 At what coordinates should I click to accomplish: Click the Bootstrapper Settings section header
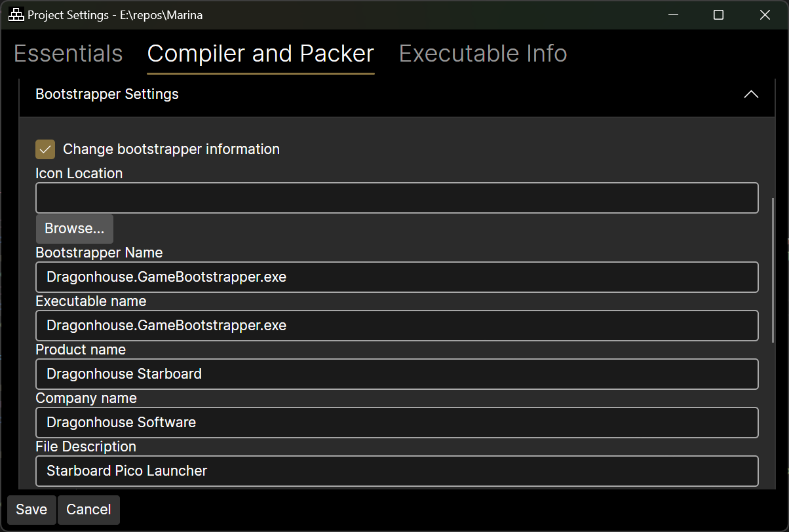click(107, 94)
